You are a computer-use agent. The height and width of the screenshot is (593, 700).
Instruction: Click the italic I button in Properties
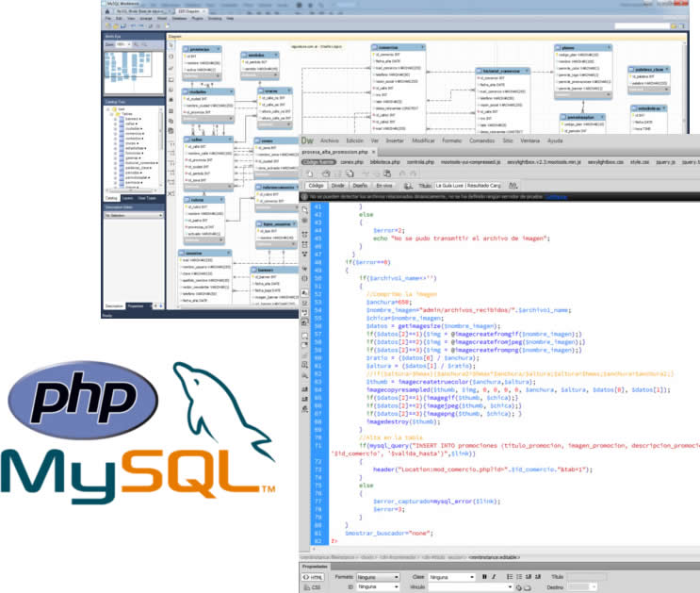(494, 576)
